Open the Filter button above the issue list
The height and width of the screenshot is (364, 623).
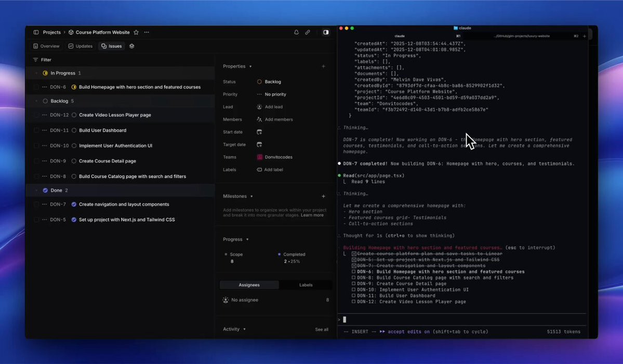[42, 60]
